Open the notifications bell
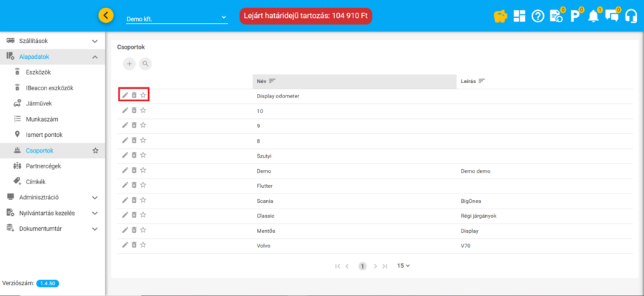Image resolution: width=644 pixels, height=296 pixels. [593, 16]
